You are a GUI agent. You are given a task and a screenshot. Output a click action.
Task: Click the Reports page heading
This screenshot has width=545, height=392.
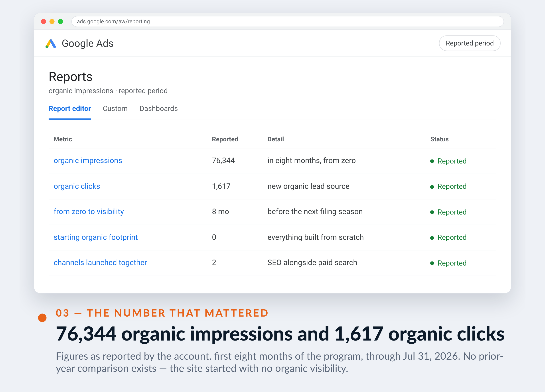(70, 77)
